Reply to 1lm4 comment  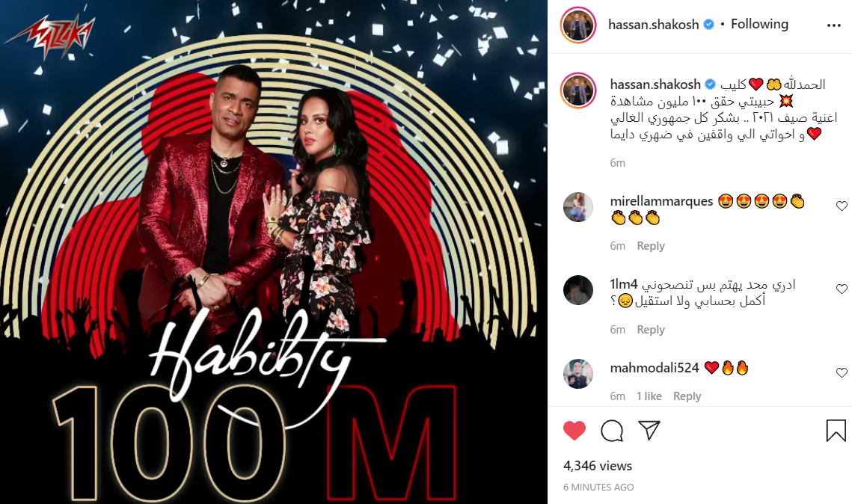pyautogui.click(x=651, y=330)
